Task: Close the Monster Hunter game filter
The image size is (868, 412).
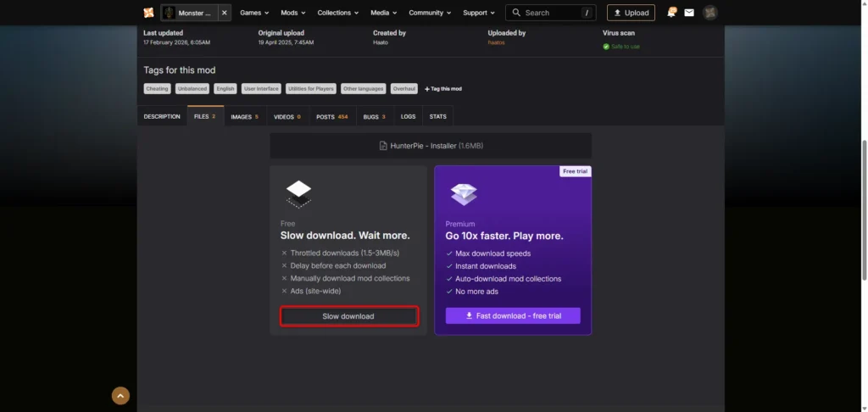Action: click(x=224, y=13)
